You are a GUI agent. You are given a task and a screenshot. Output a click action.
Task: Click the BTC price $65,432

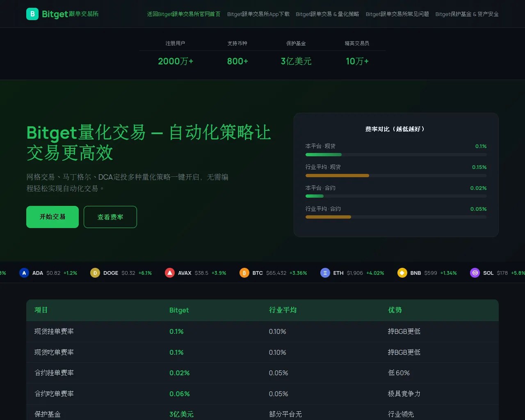pos(276,273)
